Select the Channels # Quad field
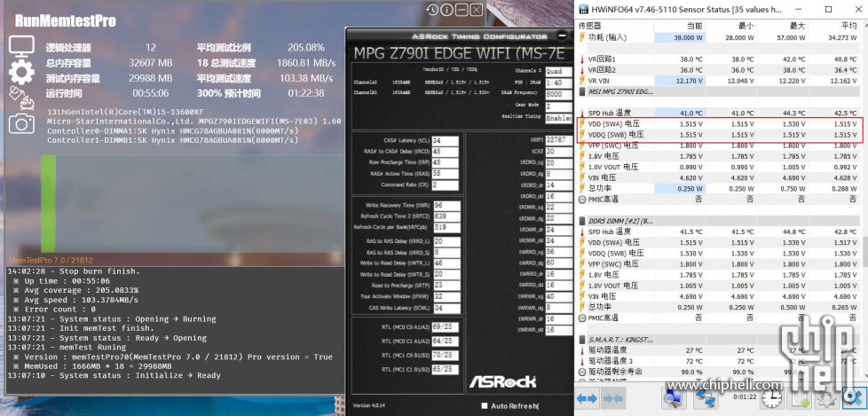This screenshot has width=868, height=416. click(558, 71)
